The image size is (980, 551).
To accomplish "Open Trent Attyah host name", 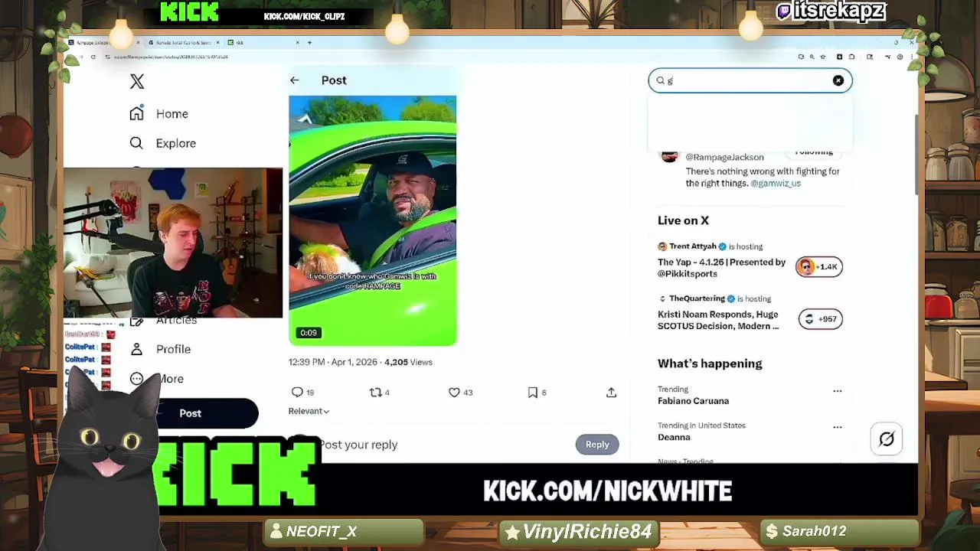I will (693, 246).
